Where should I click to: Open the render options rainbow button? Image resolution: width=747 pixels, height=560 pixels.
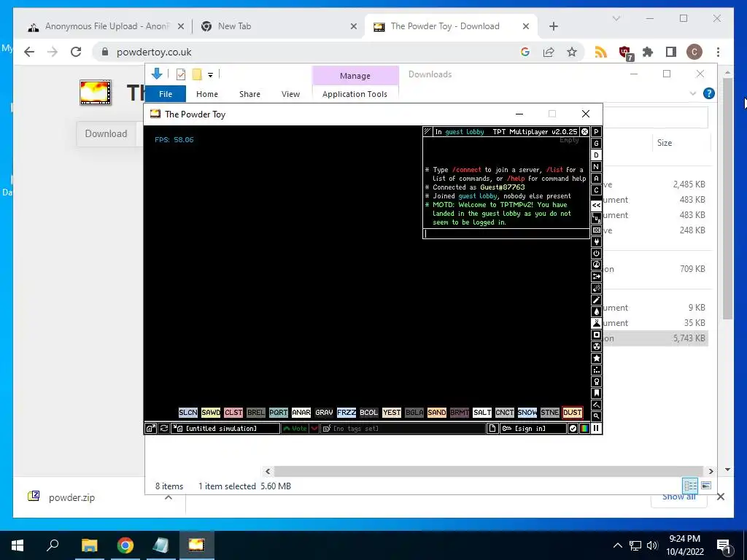click(584, 429)
